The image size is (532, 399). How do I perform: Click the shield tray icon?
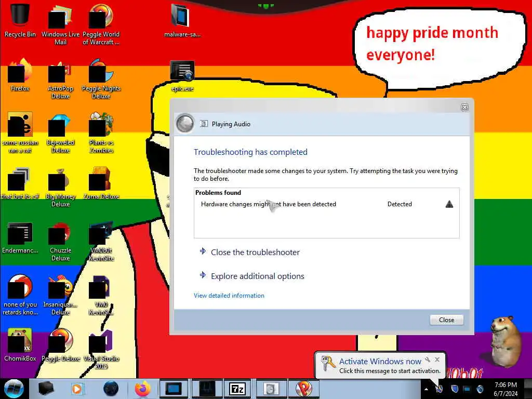click(455, 389)
